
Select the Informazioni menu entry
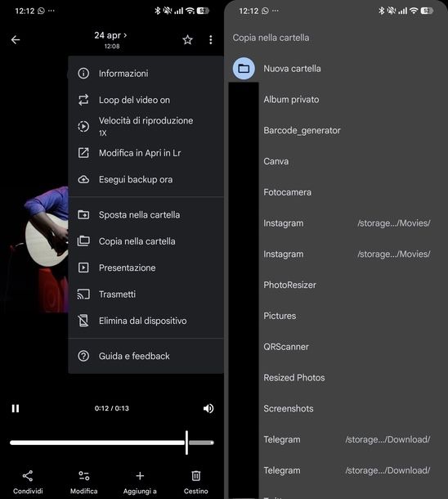[146, 74]
